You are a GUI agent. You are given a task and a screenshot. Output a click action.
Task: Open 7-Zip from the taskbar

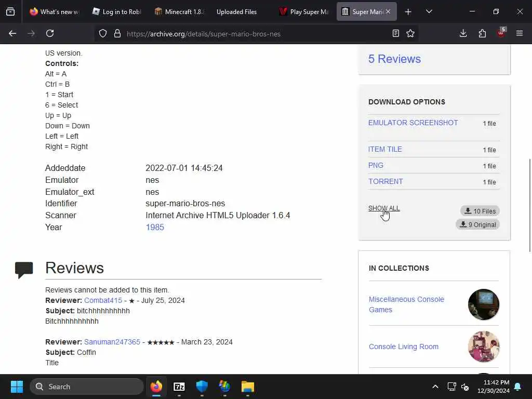click(179, 387)
